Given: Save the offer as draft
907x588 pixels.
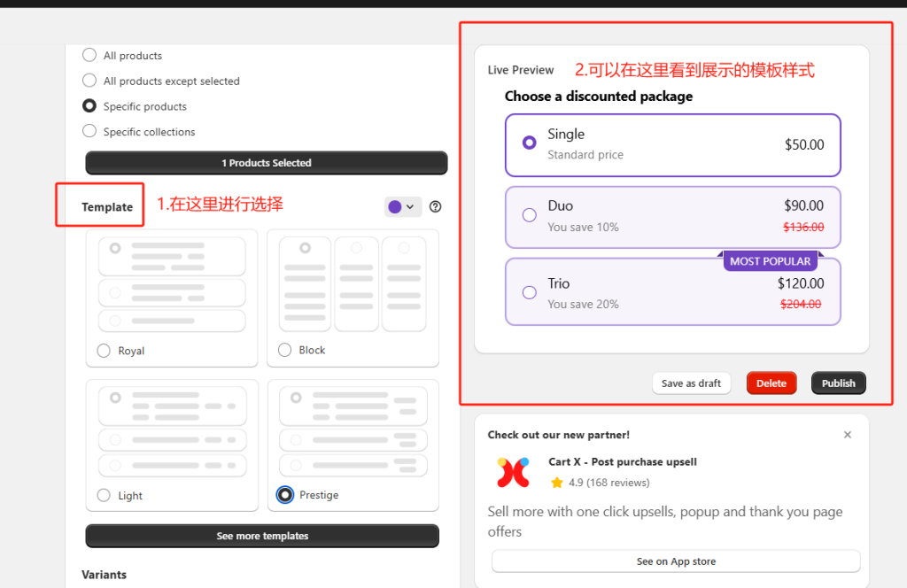Looking at the screenshot, I should point(691,383).
